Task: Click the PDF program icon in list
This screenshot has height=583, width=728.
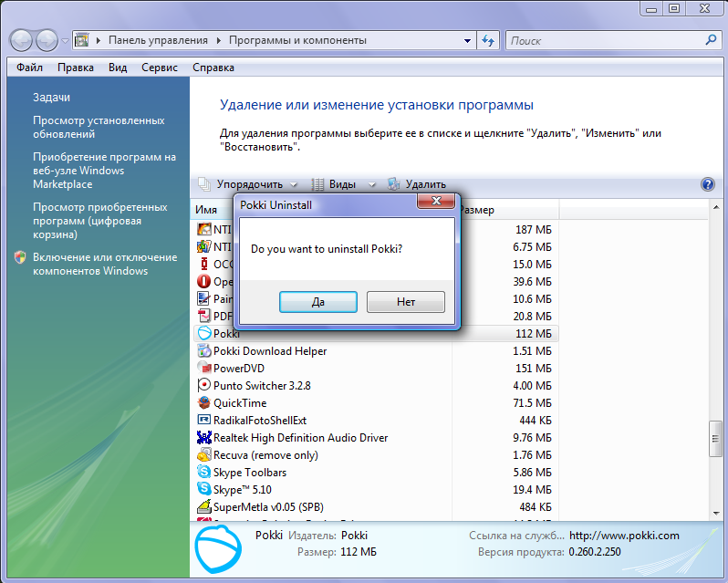Action: tap(203, 316)
